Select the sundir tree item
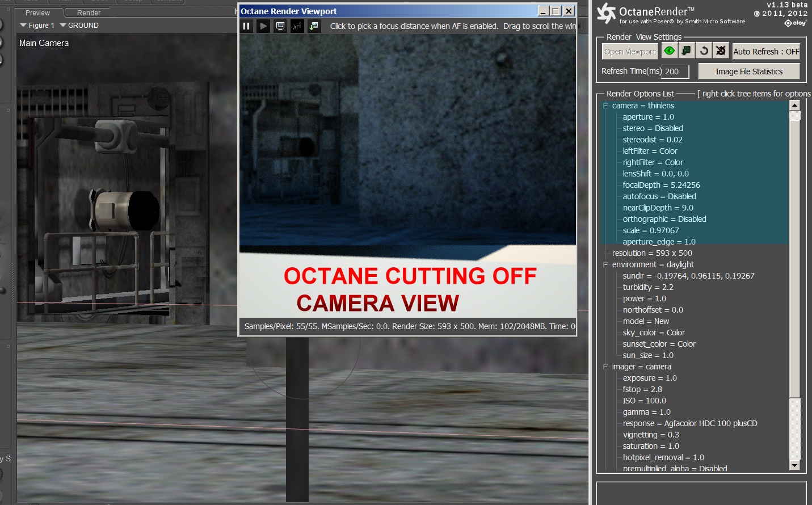The image size is (812, 505). (x=689, y=276)
